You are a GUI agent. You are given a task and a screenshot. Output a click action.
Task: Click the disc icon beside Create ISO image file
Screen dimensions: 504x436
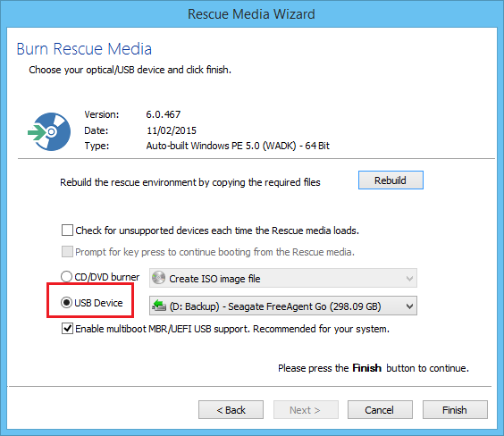[158, 278]
